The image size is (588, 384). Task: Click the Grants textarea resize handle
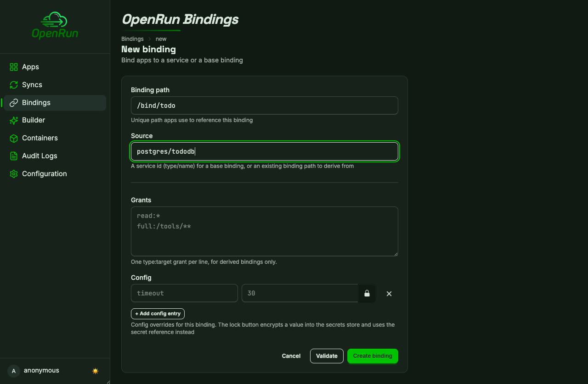[395, 253]
